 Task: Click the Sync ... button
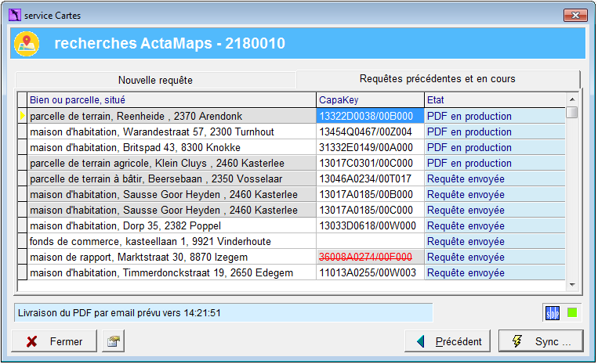click(541, 341)
